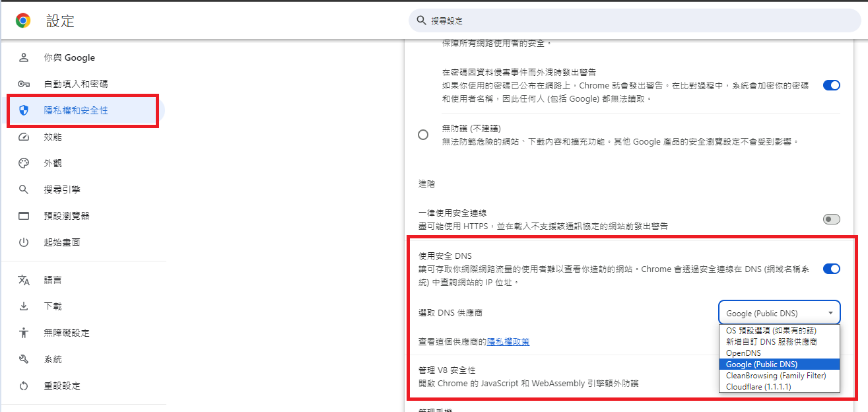Click the 隱私權和安全性 shield icon
868x412 pixels.
click(24, 110)
